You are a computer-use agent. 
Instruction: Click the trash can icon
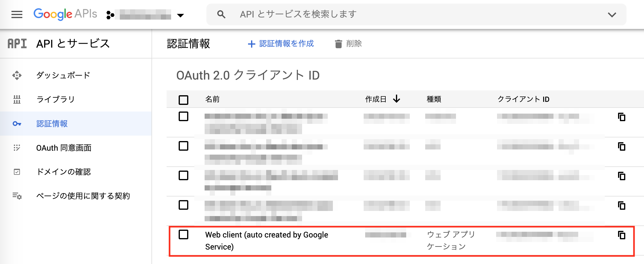tap(339, 44)
